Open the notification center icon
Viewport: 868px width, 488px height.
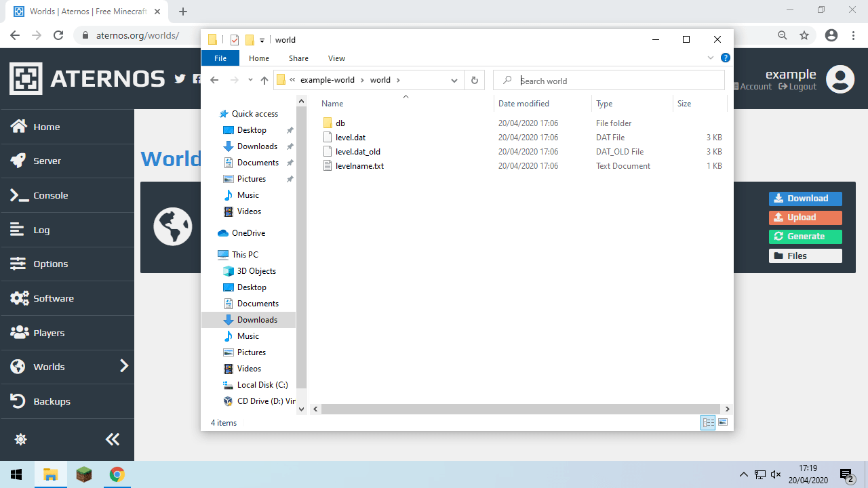point(846,474)
